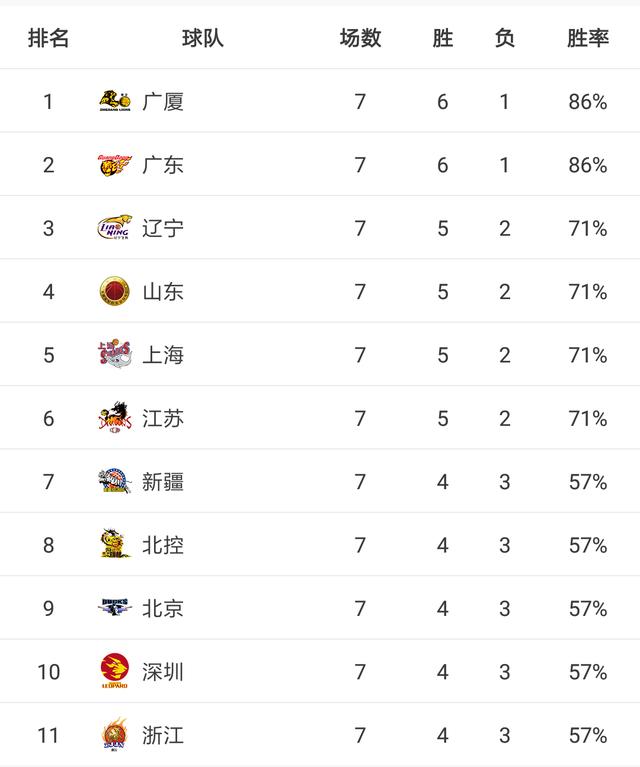The image size is (640, 767).
Task: Sort by the 排名 column header
Action: (x=48, y=38)
